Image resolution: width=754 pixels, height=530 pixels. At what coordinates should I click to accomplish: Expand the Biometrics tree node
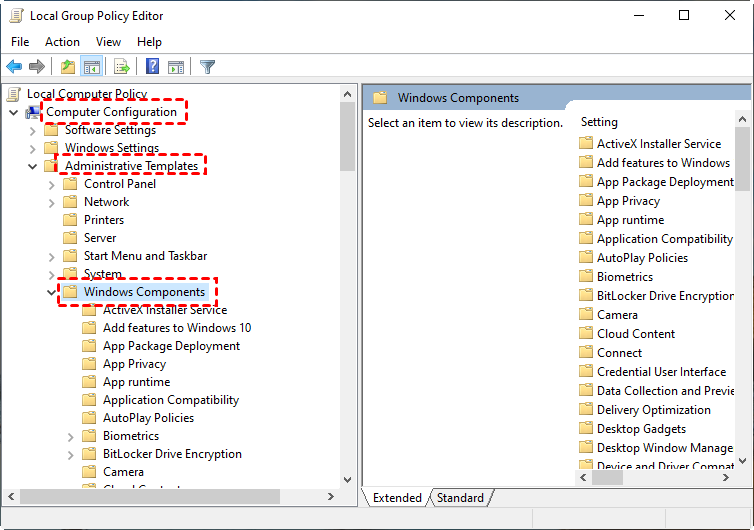coord(71,437)
